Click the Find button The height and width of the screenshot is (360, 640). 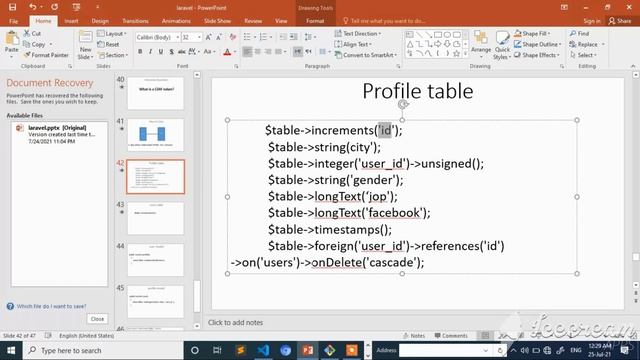click(580, 33)
